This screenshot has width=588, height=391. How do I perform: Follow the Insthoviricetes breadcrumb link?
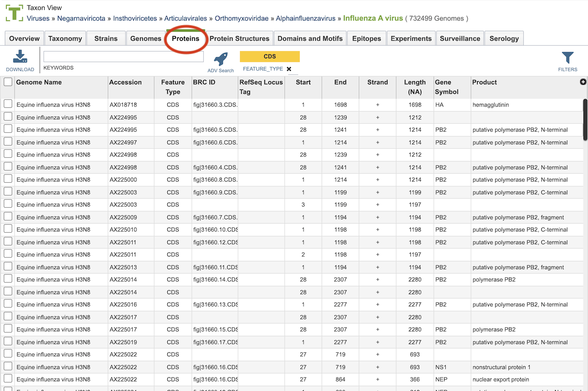(x=135, y=19)
